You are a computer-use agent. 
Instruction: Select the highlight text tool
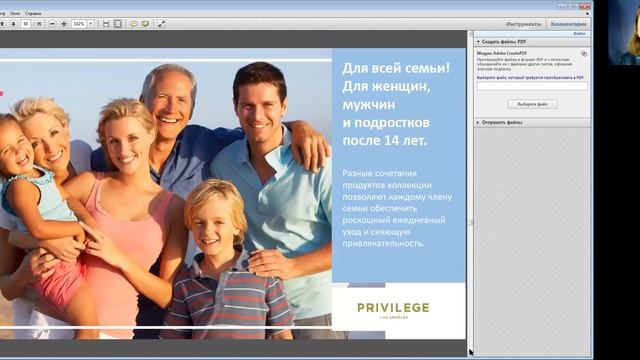coord(145,24)
